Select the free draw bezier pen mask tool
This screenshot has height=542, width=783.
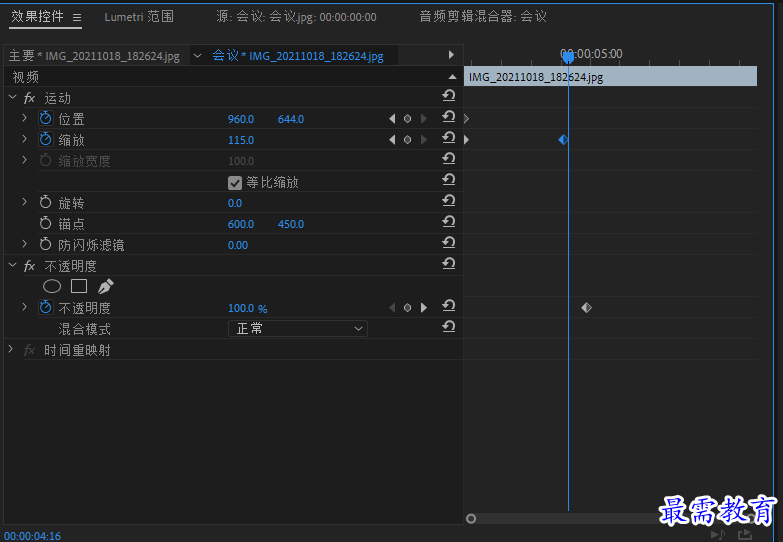(105, 286)
